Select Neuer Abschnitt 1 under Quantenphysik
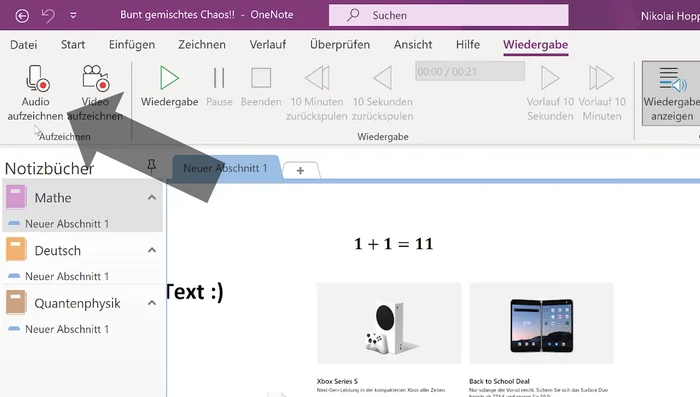 (x=67, y=329)
